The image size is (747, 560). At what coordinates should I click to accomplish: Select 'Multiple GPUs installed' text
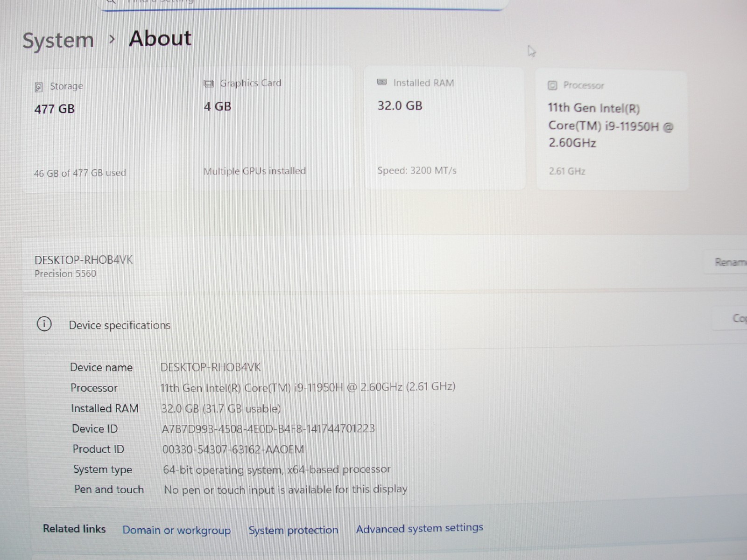pyautogui.click(x=254, y=171)
